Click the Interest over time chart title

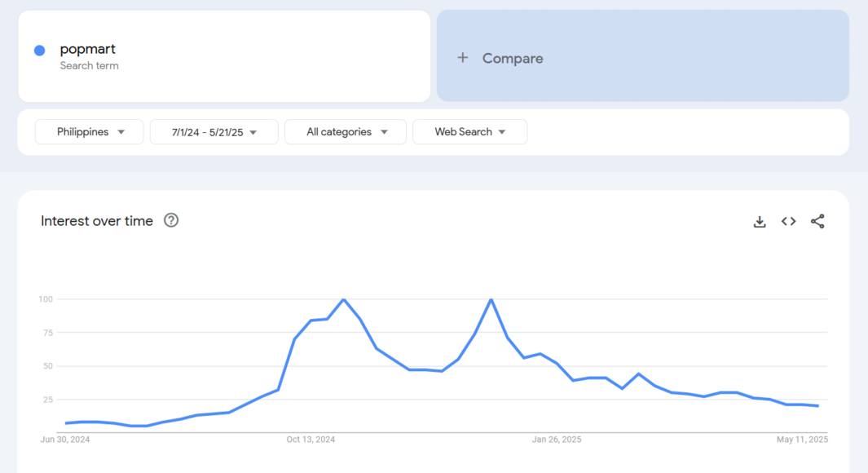[x=96, y=220]
